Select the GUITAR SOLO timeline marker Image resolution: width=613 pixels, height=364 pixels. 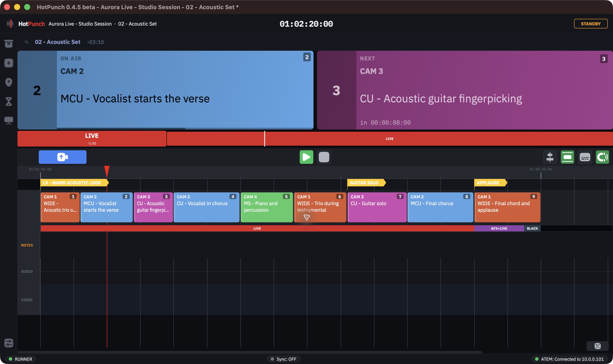click(366, 183)
